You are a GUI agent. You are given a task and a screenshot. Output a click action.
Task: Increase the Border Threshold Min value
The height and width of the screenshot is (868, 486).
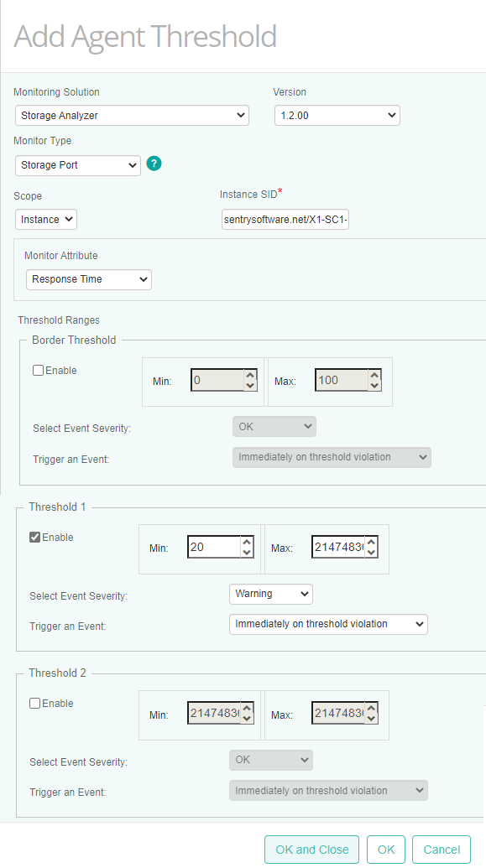(x=250, y=375)
